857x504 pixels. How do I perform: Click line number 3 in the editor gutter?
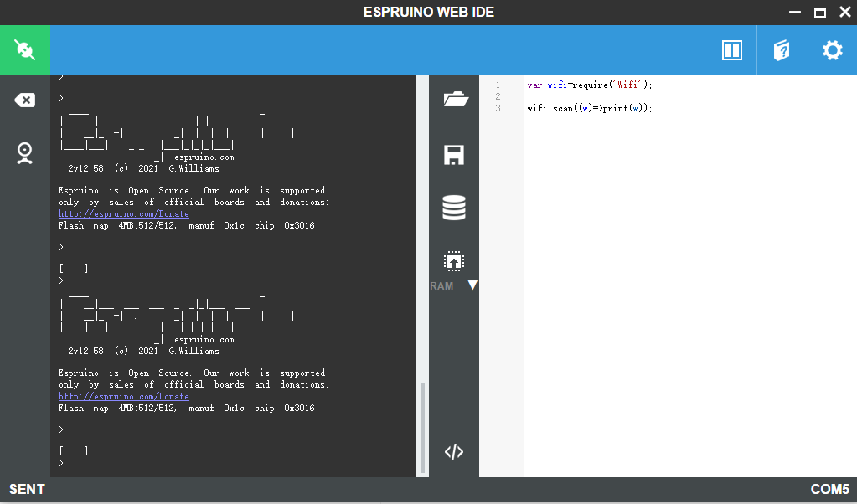click(498, 108)
